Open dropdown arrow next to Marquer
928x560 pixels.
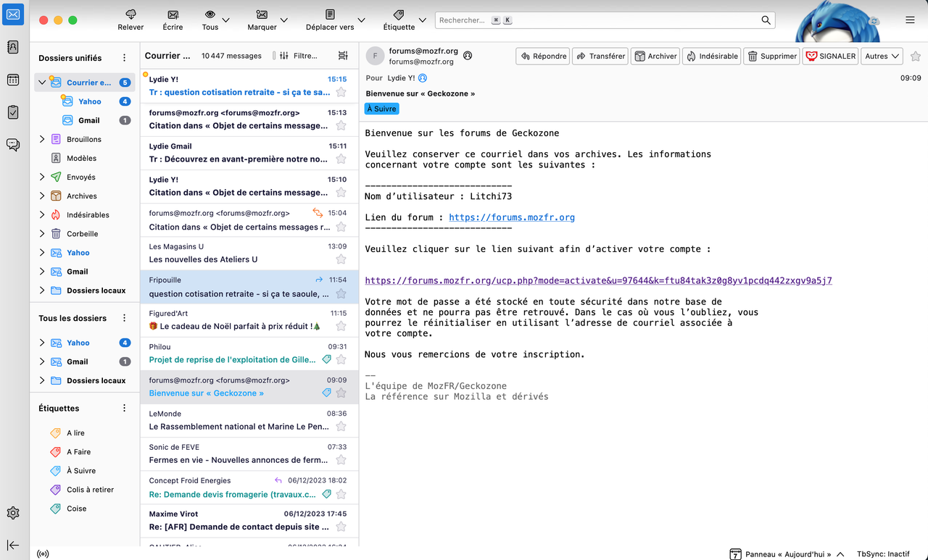(x=283, y=20)
